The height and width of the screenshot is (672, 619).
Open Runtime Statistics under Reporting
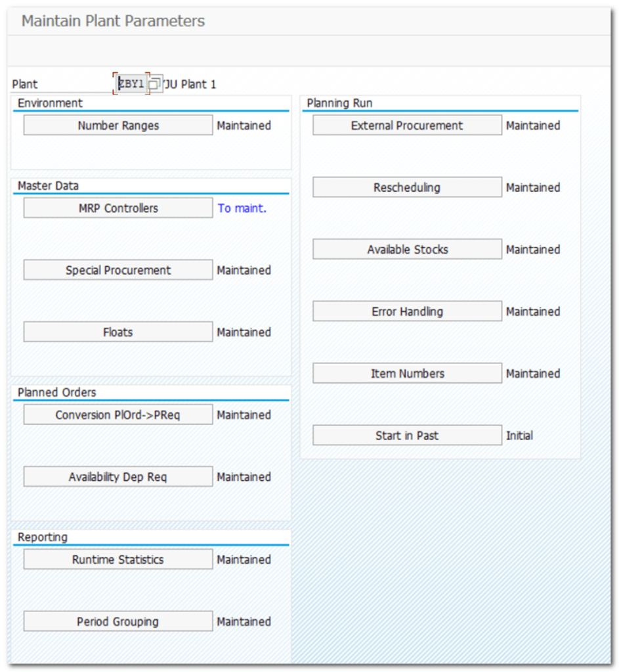[x=118, y=560]
